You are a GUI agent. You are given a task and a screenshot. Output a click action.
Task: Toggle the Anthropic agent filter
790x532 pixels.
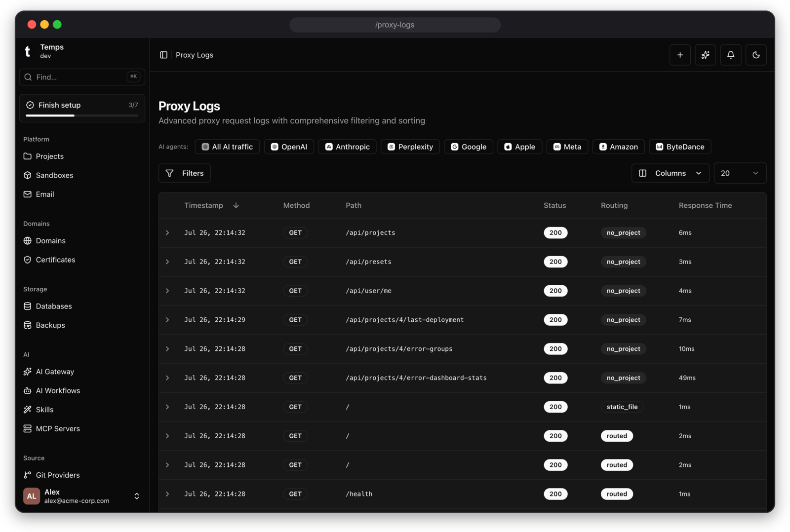[x=347, y=147]
